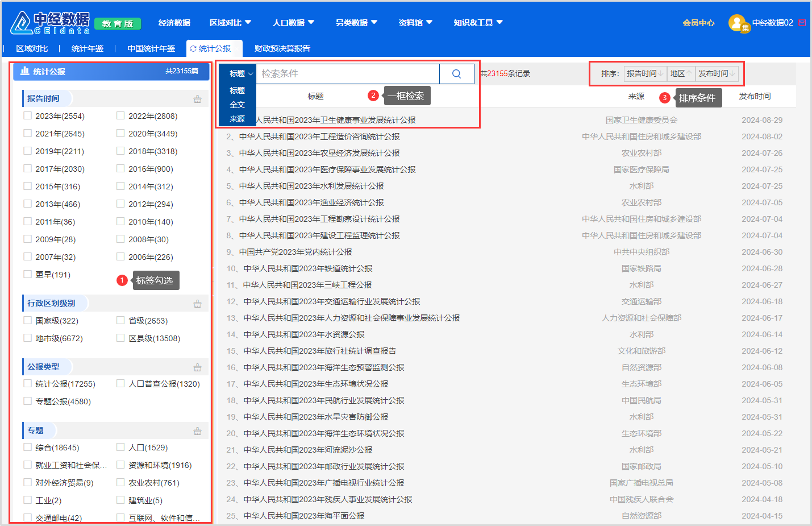Click the magnifier search icon

coord(456,74)
